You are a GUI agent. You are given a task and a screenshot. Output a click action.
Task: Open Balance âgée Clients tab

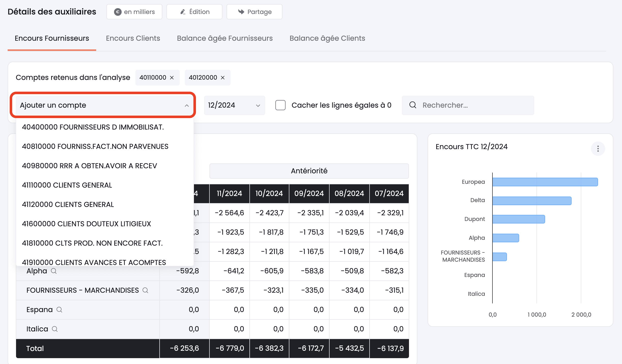point(327,38)
